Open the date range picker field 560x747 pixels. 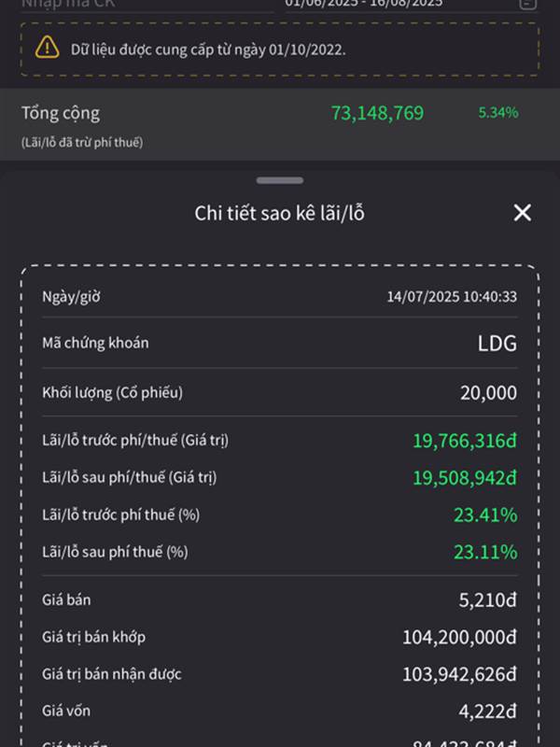coord(412,5)
